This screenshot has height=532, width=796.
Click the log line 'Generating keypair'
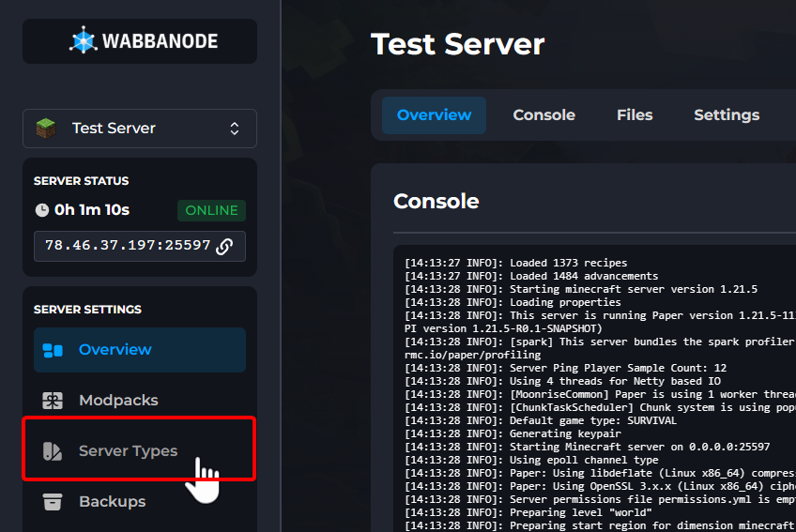(x=513, y=434)
